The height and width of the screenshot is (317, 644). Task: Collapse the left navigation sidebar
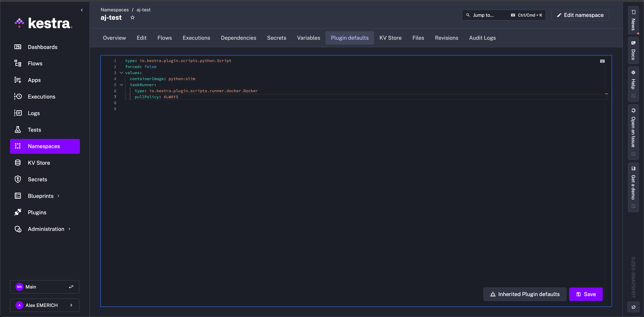pos(82,10)
